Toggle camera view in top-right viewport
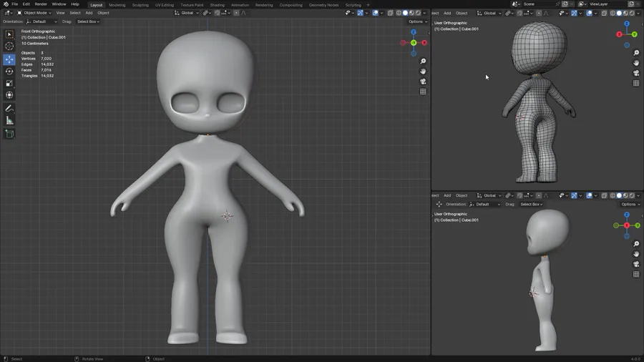 (x=636, y=73)
